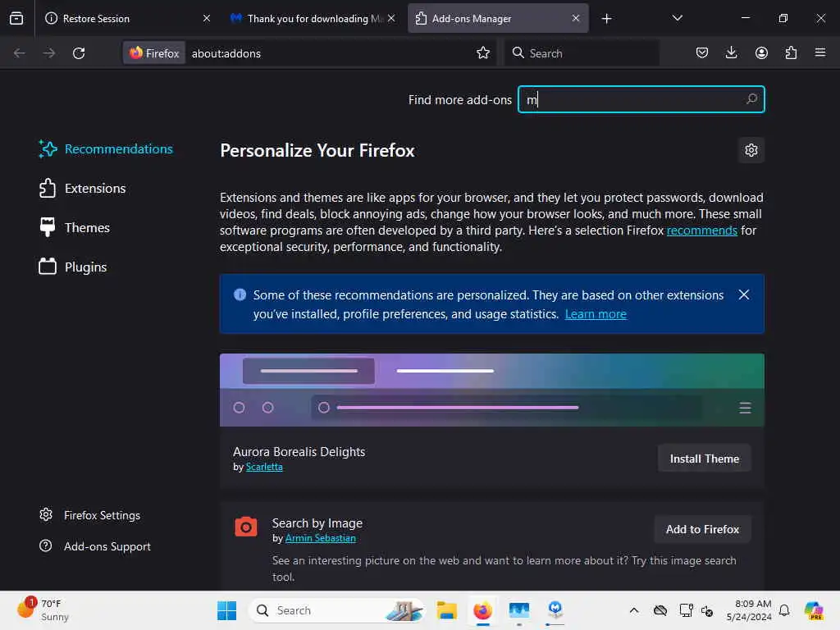Click the 'Search by Image' add-on title
The width and height of the screenshot is (840, 630).
coord(317,523)
